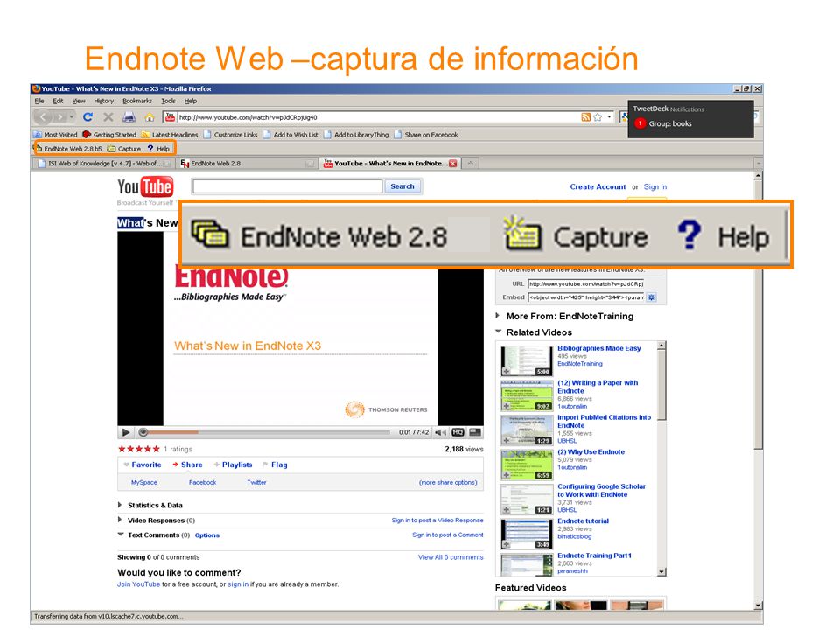Expand More From: EndNoteTraining
The image size is (840, 630).
498,316
